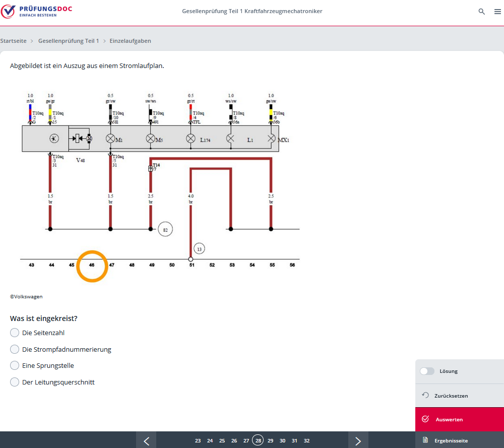Go to next question arrow
The height and width of the screenshot is (448, 504).
click(358, 440)
